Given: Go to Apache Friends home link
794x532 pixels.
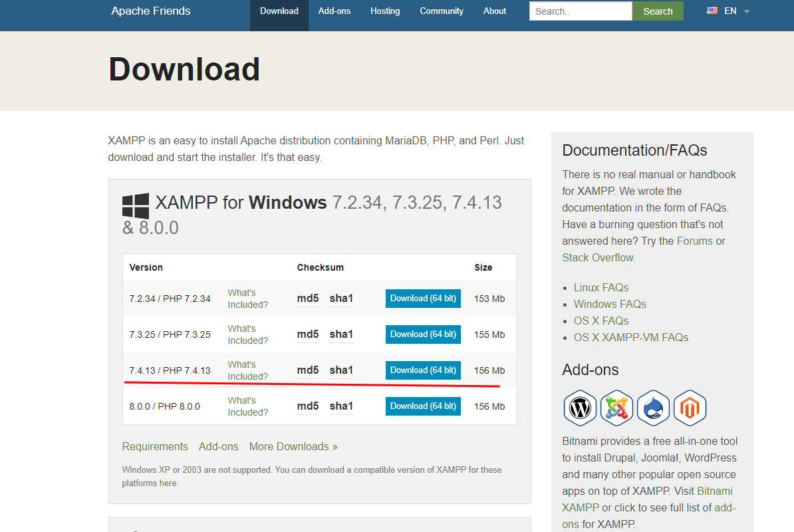Looking at the screenshot, I should (x=150, y=11).
